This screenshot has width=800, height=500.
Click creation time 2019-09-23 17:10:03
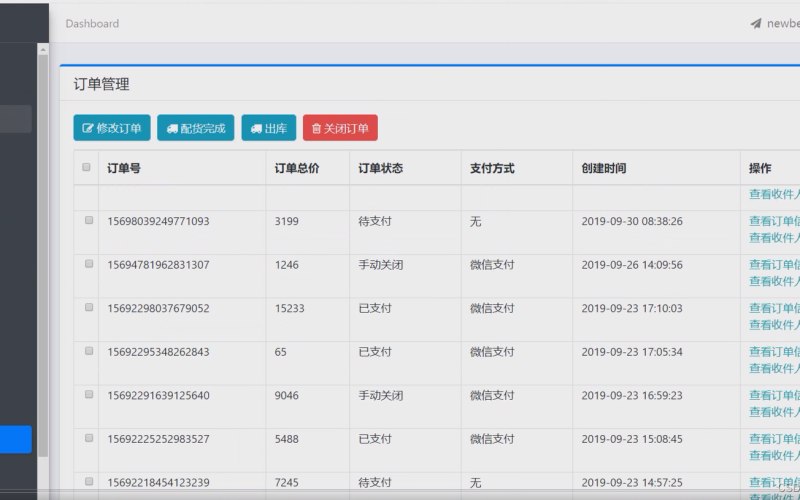[x=632, y=308]
